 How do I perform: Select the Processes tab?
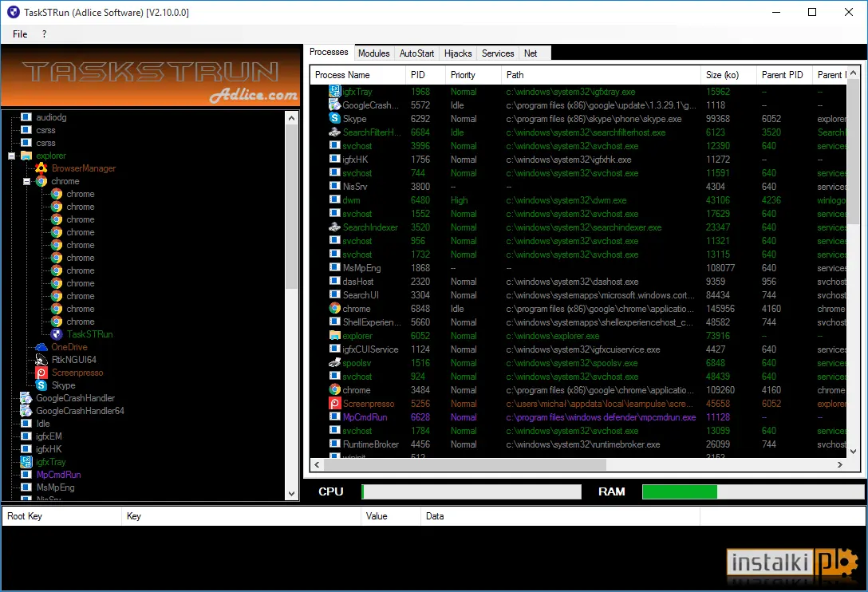pos(329,52)
